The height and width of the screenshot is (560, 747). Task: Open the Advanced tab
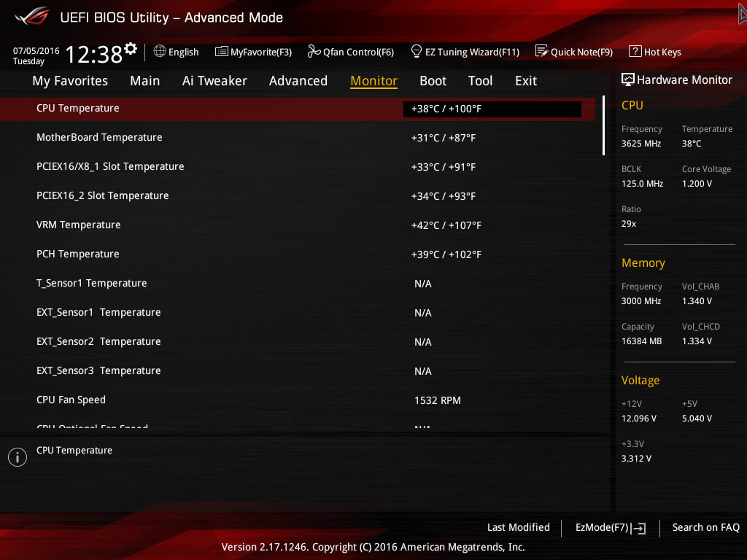point(298,81)
